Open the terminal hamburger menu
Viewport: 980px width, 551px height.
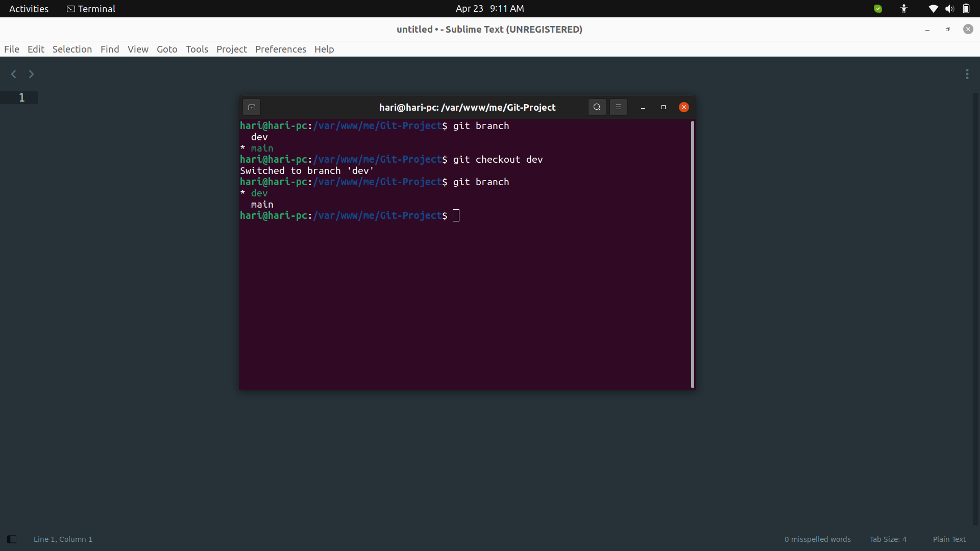[x=618, y=107]
